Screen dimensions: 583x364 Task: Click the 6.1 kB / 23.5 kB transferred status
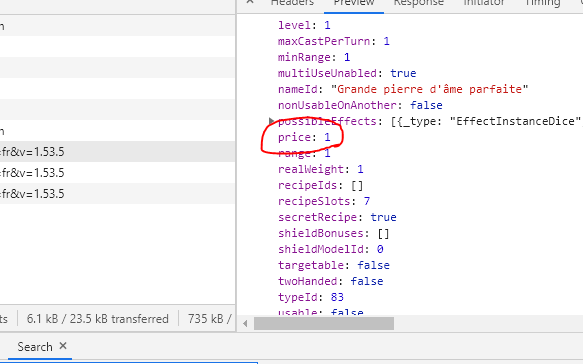coord(97,319)
